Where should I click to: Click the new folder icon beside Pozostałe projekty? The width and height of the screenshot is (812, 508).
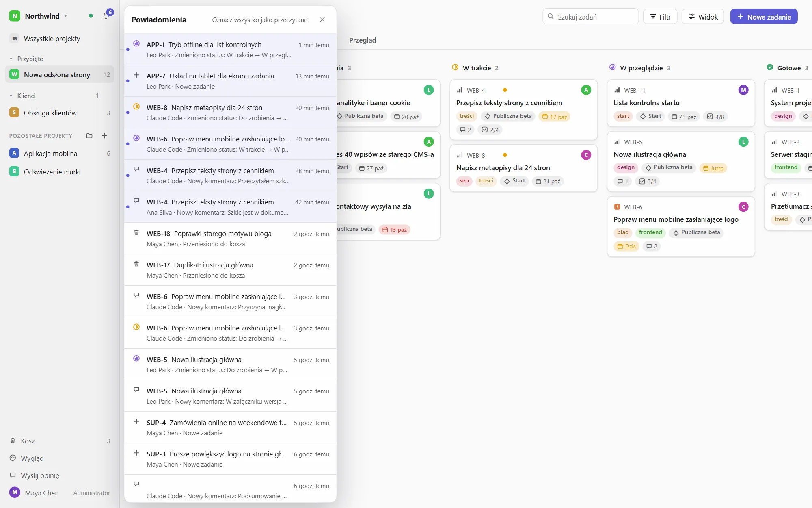pos(89,136)
